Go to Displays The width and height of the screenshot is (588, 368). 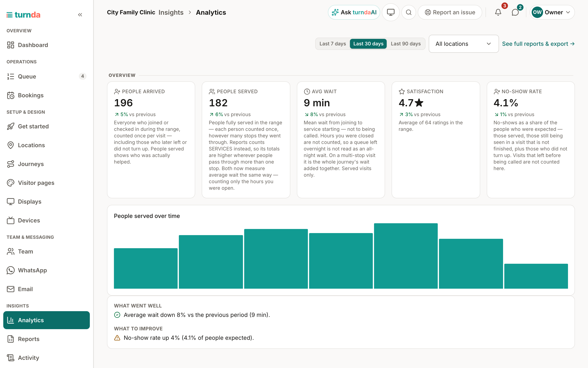(x=46, y=202)
